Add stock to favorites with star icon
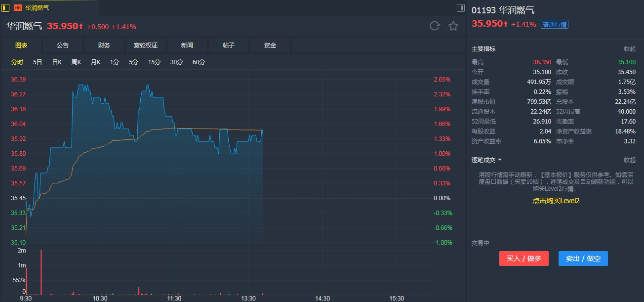Image resolution: width=644 pixels, height=302 pixels. click(453, 26)
